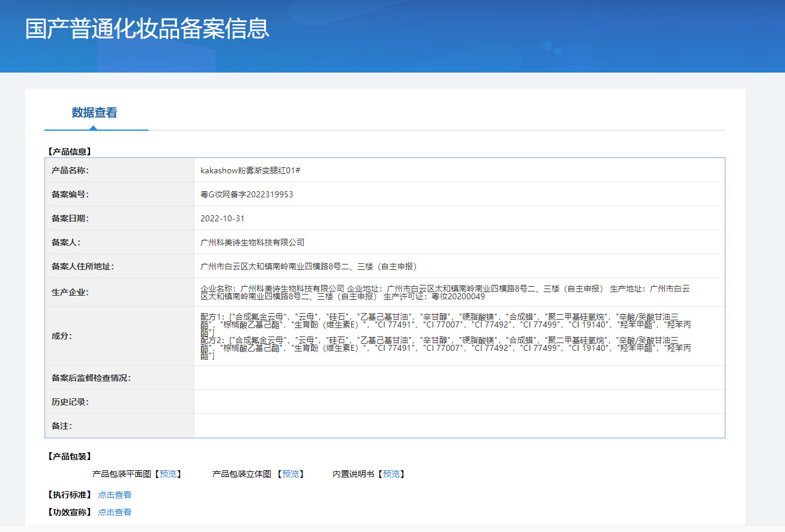The height and width of the screenshot is (532, 785).
Task: Click 点击查看 beside 执行标准
Action: [115, 495]
